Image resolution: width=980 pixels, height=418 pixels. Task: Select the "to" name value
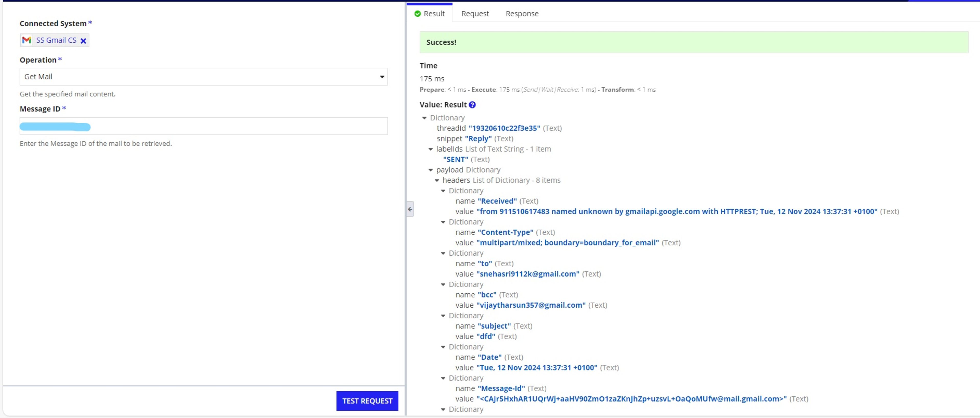click(x=485, y=264)
